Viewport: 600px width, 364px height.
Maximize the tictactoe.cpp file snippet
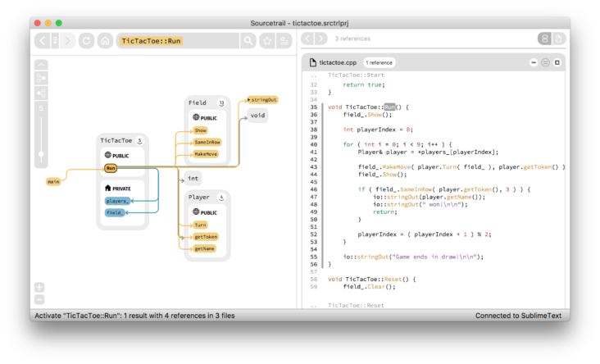557,62
